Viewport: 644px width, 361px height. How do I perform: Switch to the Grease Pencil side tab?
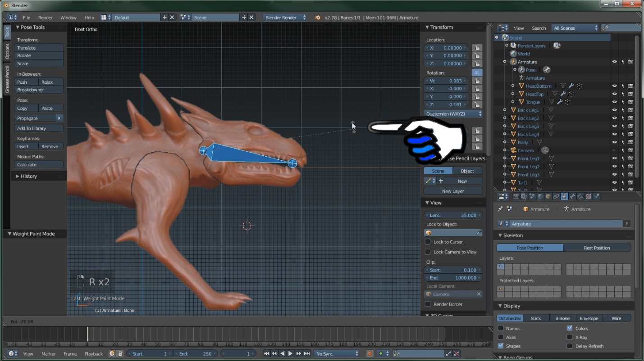(7, 79)
